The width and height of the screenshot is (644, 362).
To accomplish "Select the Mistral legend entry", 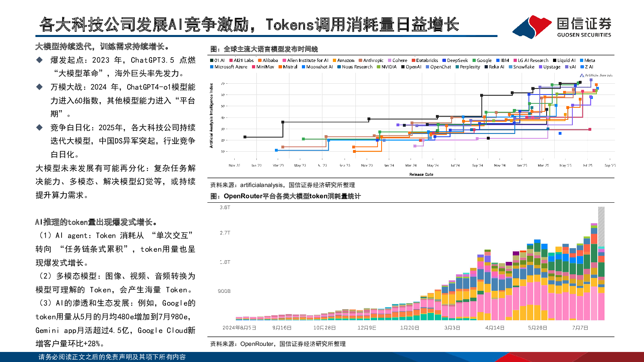I will tap(288, 67).
